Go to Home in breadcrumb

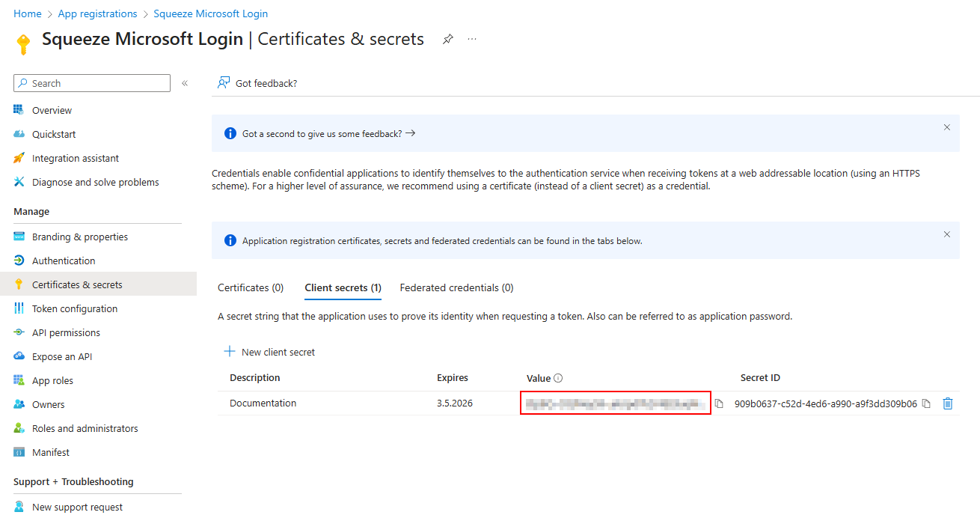28,13
